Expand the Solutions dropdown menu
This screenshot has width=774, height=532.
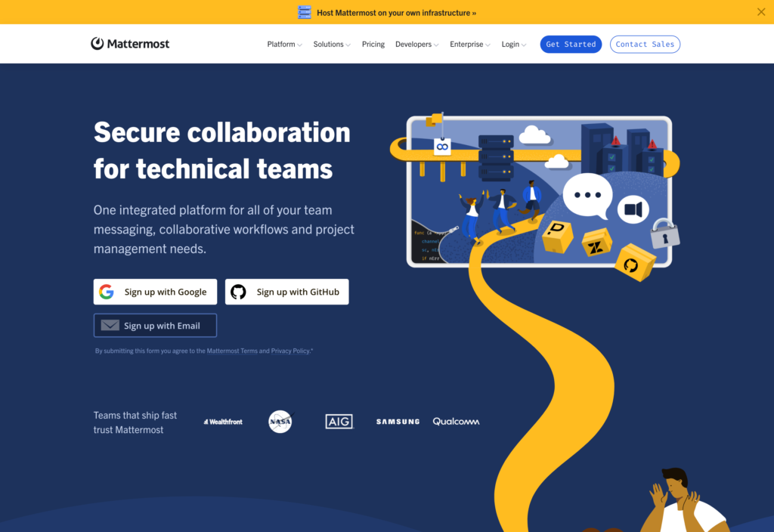[332, 45]
